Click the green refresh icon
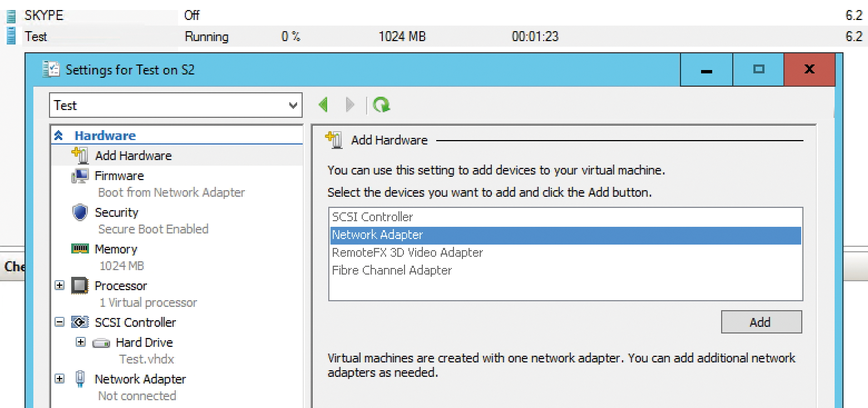868x408 pixels. pos(382,105)
